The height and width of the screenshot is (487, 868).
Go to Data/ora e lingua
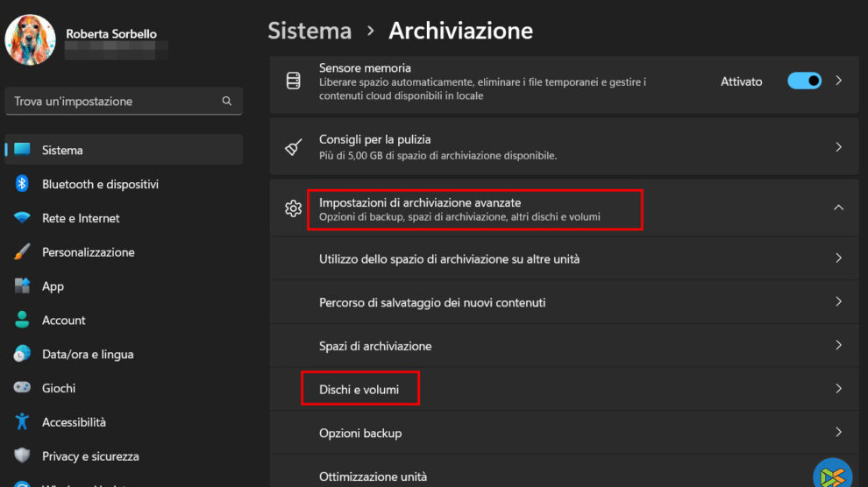point(88,355)
